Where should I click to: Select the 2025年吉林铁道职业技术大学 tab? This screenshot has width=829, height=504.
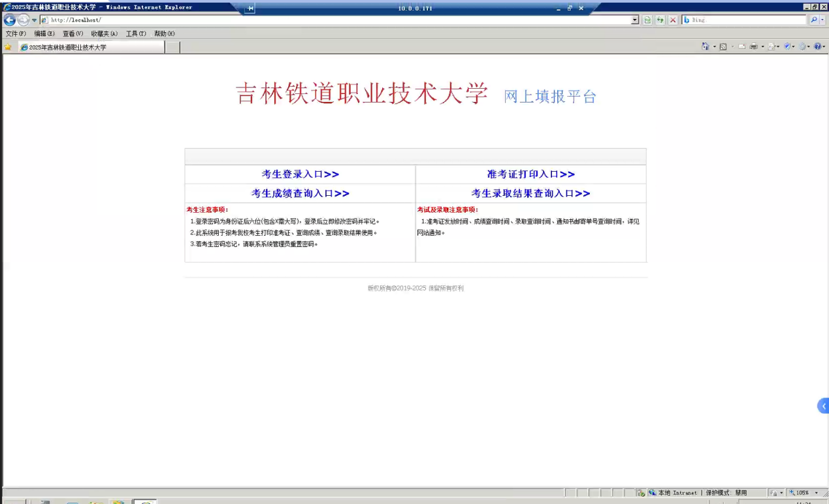(x=91, y=47)
